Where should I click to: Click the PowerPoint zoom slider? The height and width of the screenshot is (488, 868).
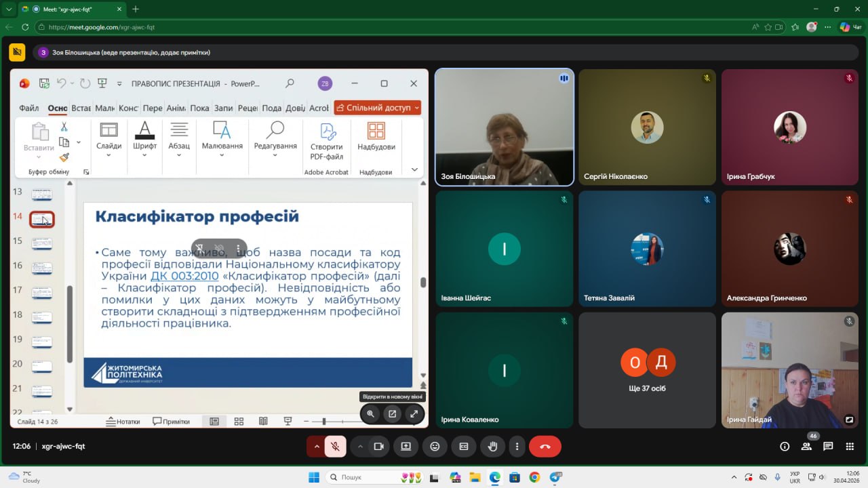(x=324, y=422)
